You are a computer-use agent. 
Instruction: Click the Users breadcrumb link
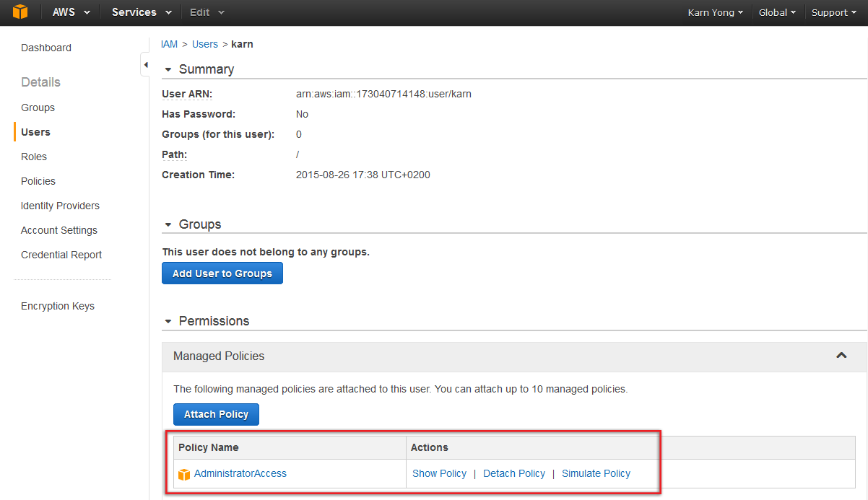(204, 44)
